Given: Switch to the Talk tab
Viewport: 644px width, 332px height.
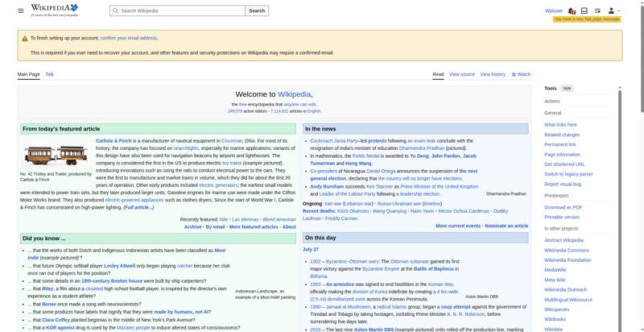Looking at the screenshot, I should [x=50, y=74].
